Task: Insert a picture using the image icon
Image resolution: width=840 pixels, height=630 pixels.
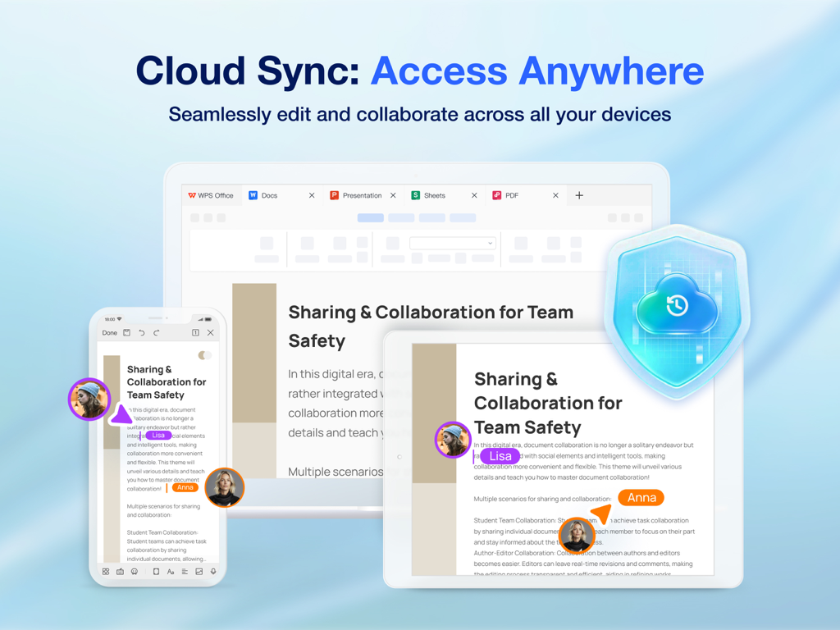Action: tap(199, 571)
